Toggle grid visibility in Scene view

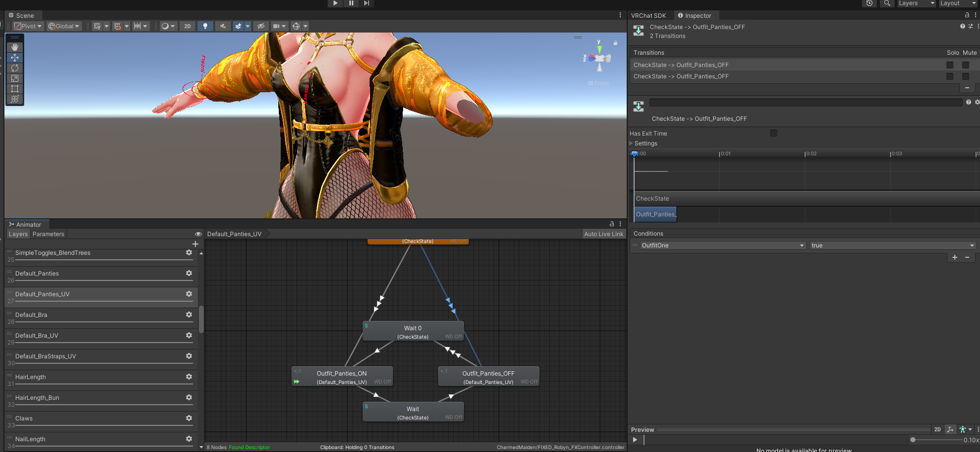pyautogui.click(x=97, y=26)
